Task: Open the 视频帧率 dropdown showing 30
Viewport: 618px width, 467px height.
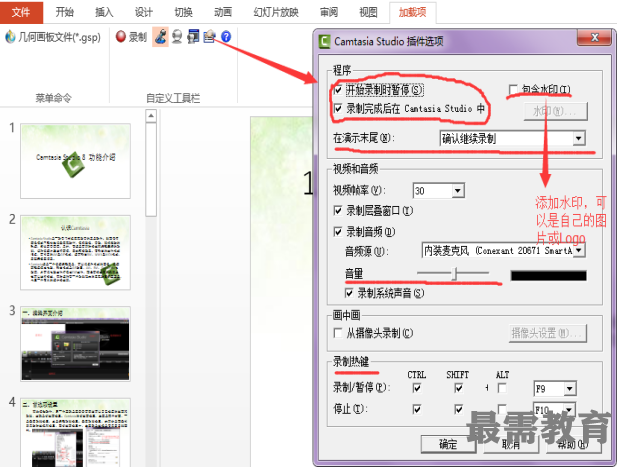Action: [439, 191]
